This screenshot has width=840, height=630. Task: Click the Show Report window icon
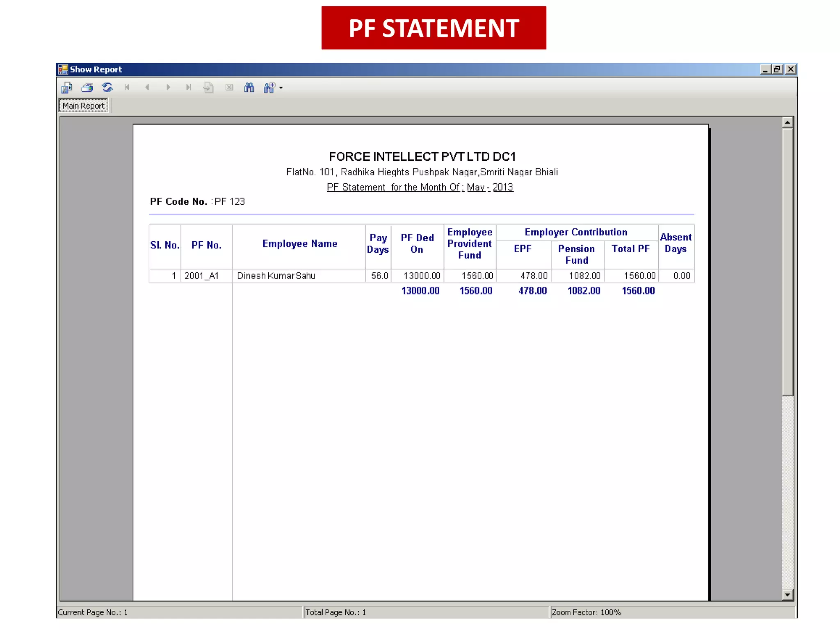click(63, 69)
